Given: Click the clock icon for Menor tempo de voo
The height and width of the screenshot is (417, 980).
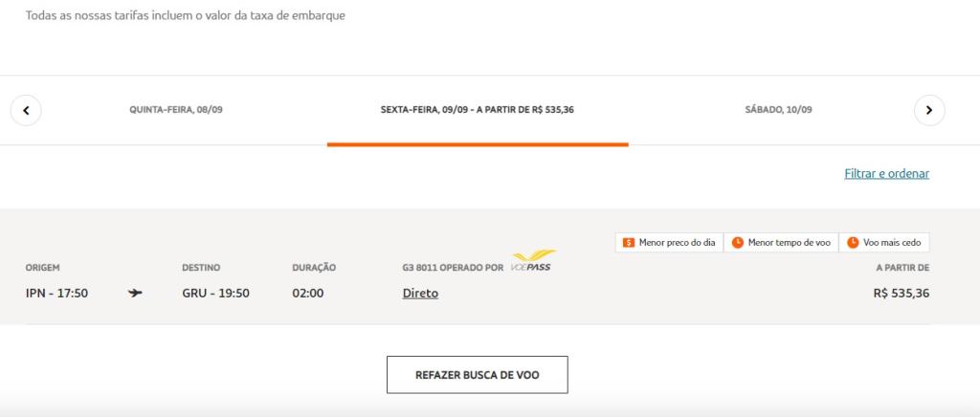Looking at the screenshot, I should click(x=738, y=243).
